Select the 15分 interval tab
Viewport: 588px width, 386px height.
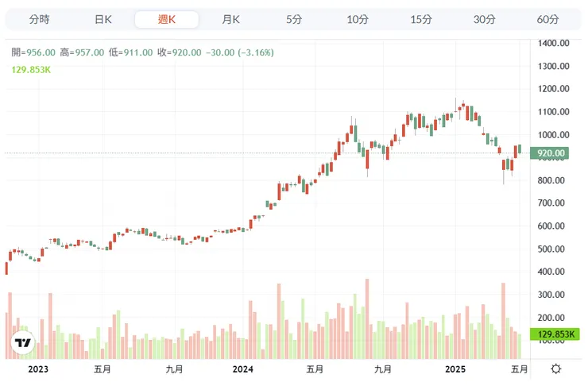click(421, 19)
